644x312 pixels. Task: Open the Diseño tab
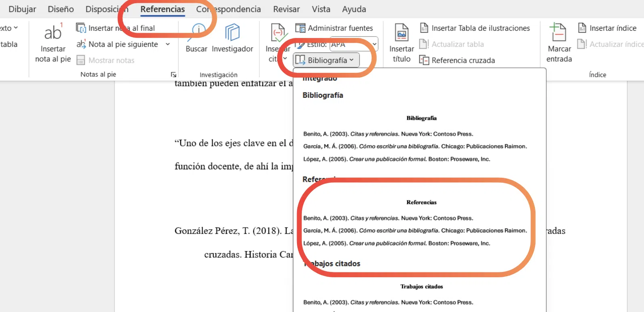[x=61, y=9]
